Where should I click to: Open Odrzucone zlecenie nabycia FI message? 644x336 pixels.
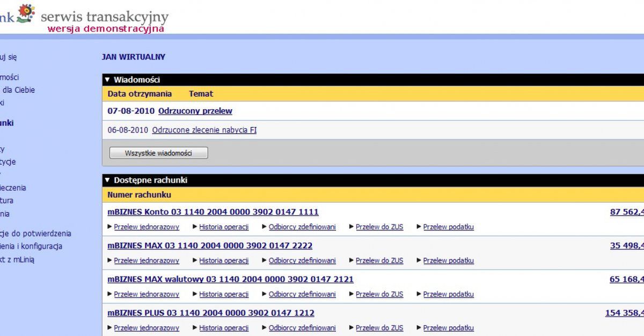coord(204,130)
